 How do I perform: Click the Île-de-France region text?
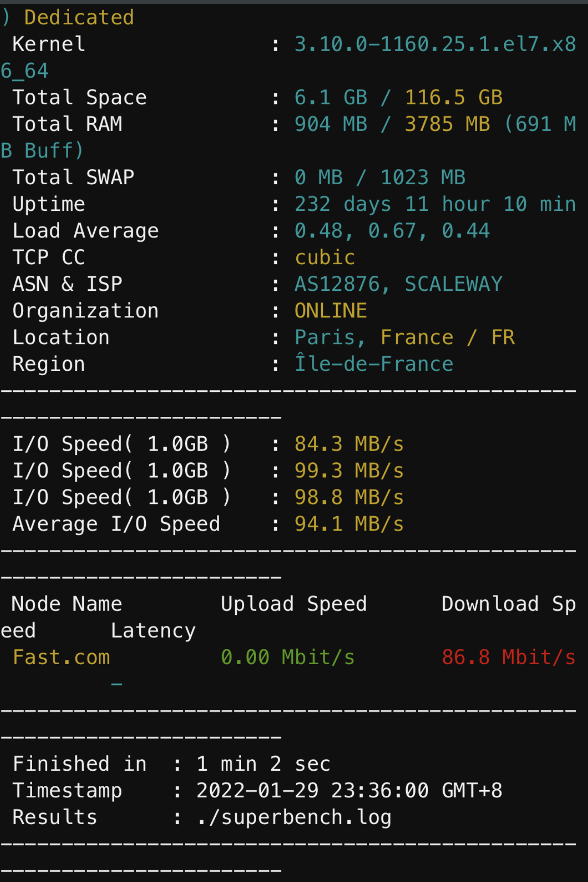pyautogui.click(x=374, y=363)
